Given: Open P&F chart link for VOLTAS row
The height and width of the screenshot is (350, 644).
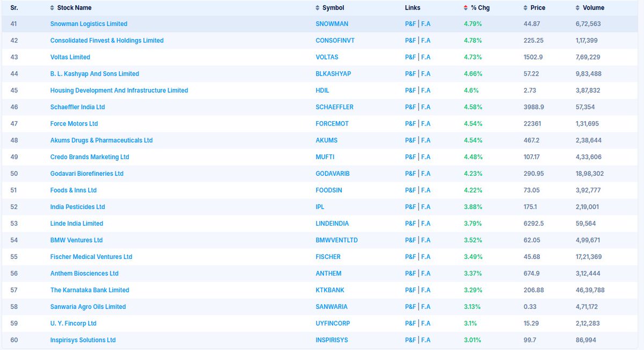Looking at the screenshot, I should tap(411, 57).
